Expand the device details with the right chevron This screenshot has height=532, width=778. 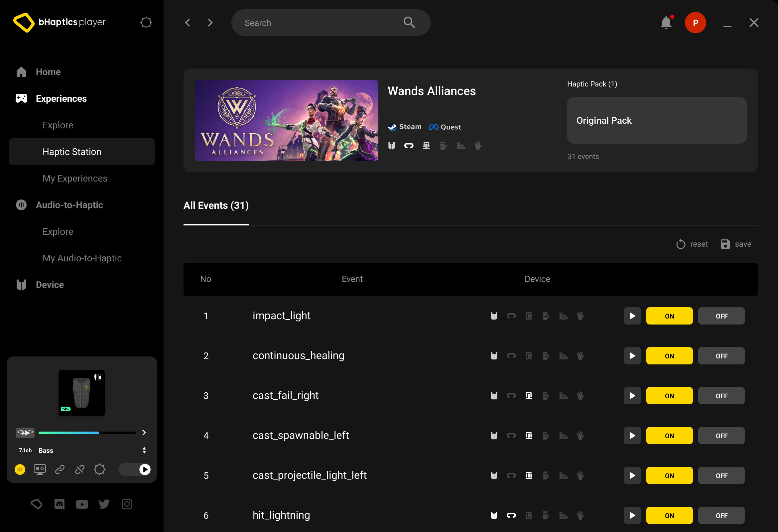(144, 433)
